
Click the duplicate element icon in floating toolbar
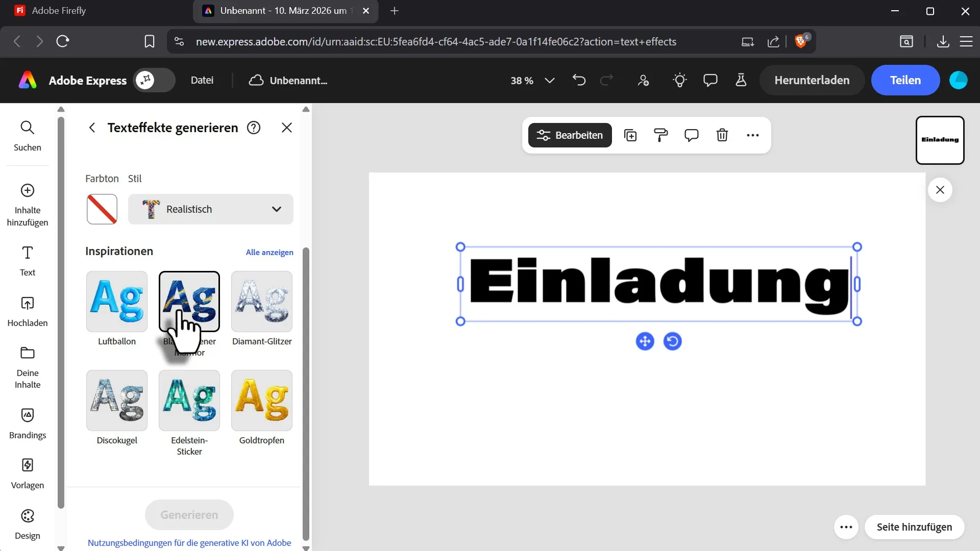(x=630, y=135)
